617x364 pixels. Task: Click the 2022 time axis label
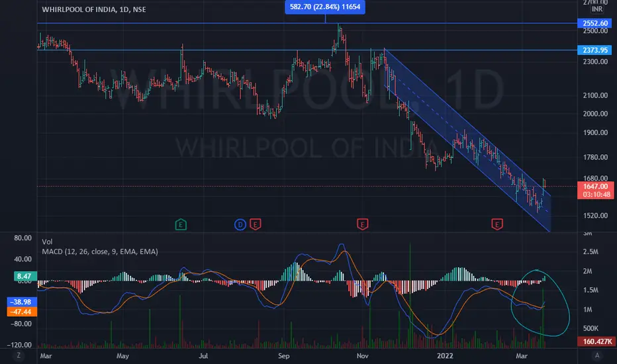coord(445,356)
